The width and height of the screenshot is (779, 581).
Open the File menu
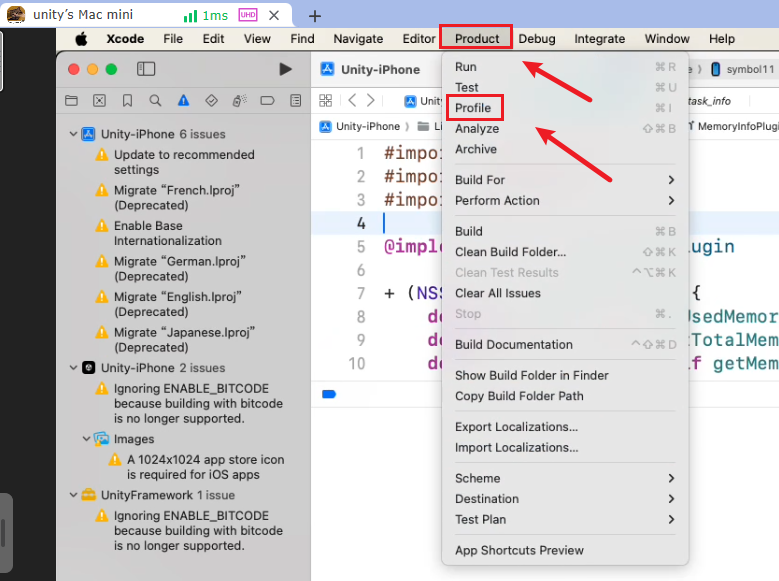click(173, 39)
